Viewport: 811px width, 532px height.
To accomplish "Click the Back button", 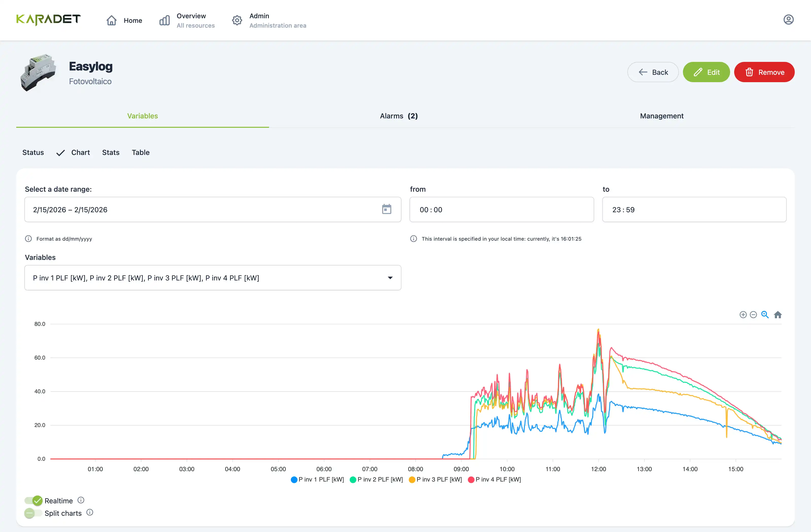I will [653, 72].
